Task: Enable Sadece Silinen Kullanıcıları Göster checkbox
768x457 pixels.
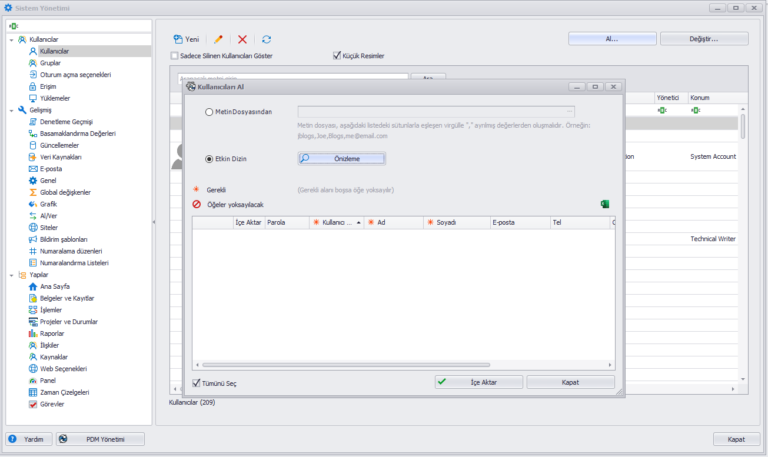Action: point(175,56)
